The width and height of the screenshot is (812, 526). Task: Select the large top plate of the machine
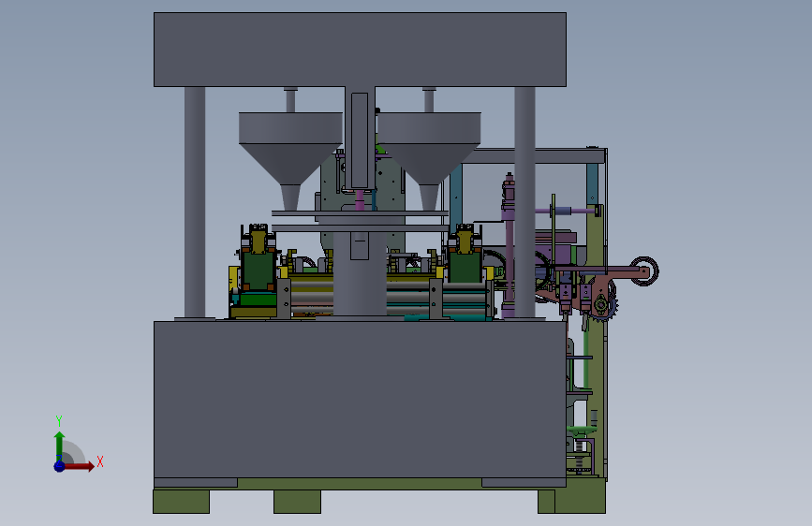360,50
